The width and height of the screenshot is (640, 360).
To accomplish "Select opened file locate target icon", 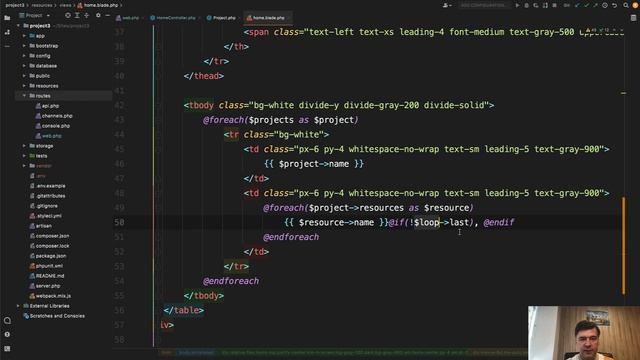I will [x=68, y=16].
